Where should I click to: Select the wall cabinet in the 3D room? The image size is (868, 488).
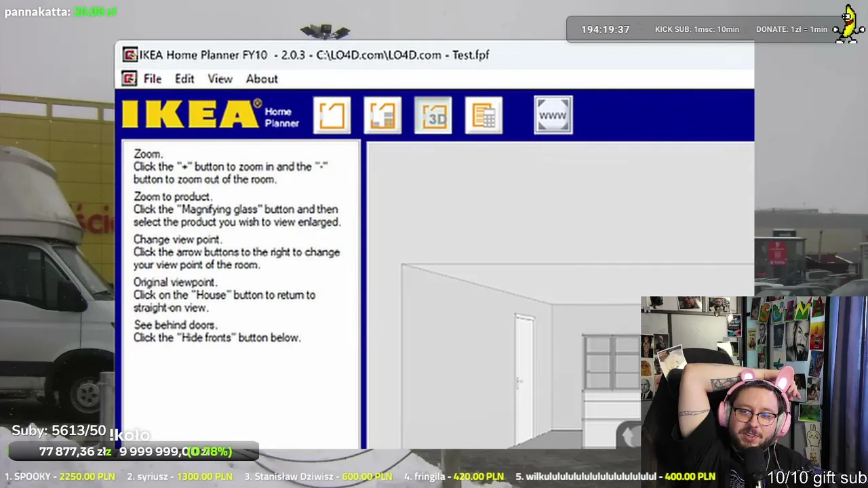pos(611,362)
